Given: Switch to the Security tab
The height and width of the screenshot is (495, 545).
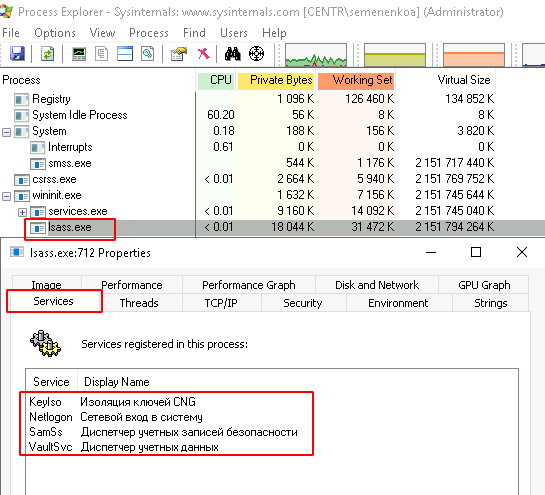Looking at the screenshot, I should click(x=303, y=303).
